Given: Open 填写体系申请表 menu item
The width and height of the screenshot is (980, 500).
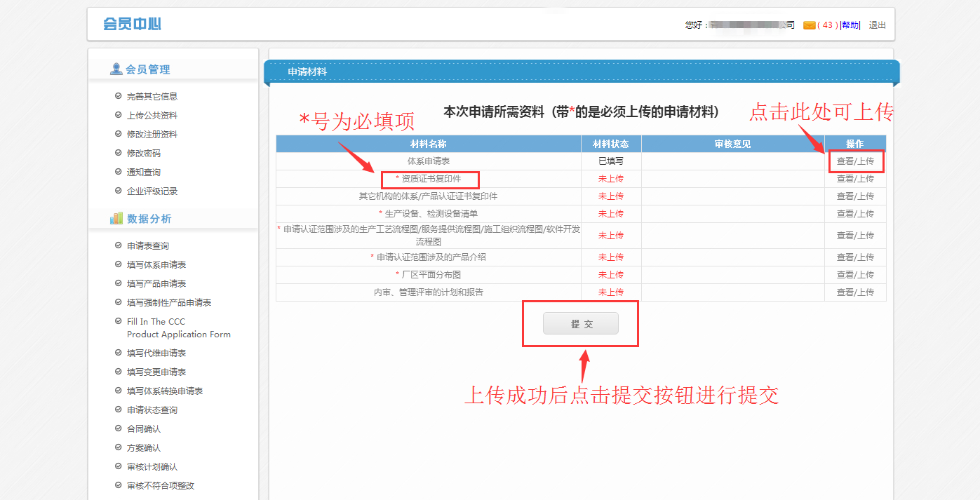Looking at the screenshot, I should [x=156, y=264].
